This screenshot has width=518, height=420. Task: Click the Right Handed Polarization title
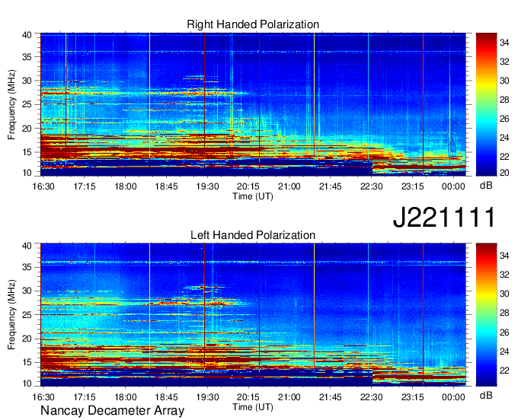click(x=253, y=24)
